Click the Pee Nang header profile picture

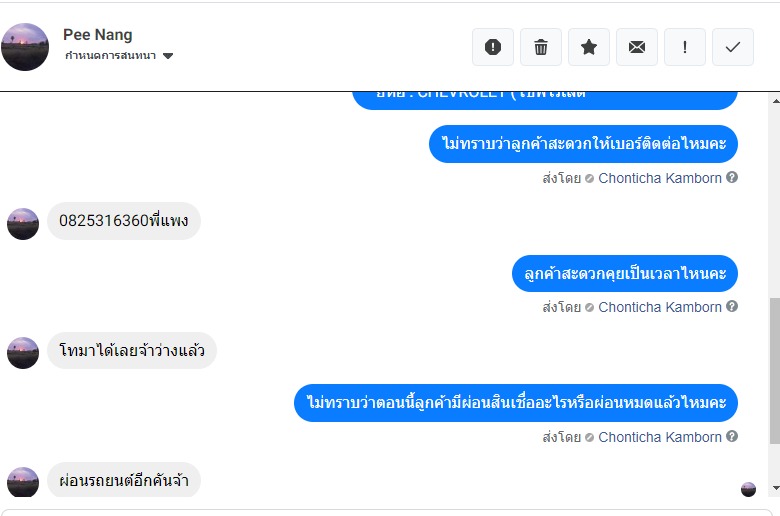point(25,47)
